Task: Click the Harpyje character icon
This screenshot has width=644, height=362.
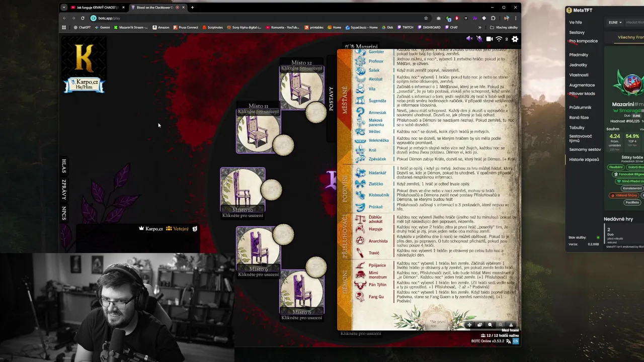Action: [x=360, y=229]
